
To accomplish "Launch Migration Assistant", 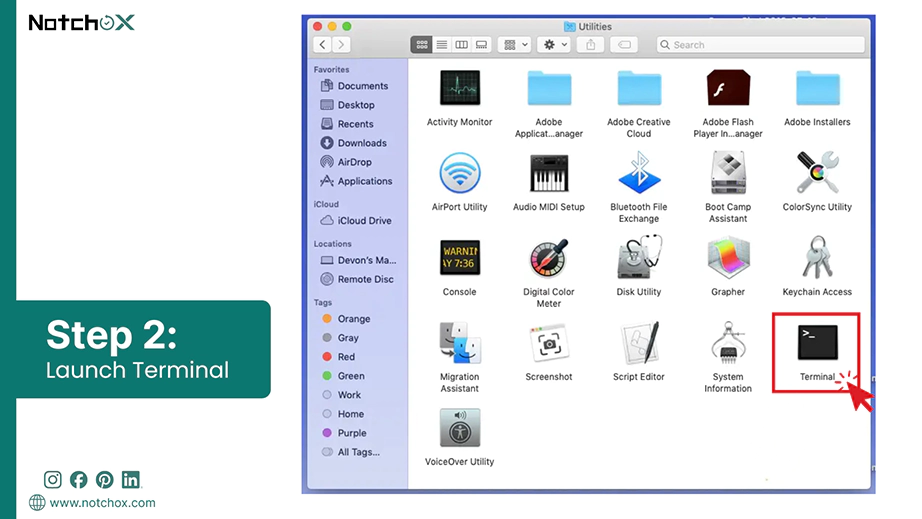I will point(460,343).
